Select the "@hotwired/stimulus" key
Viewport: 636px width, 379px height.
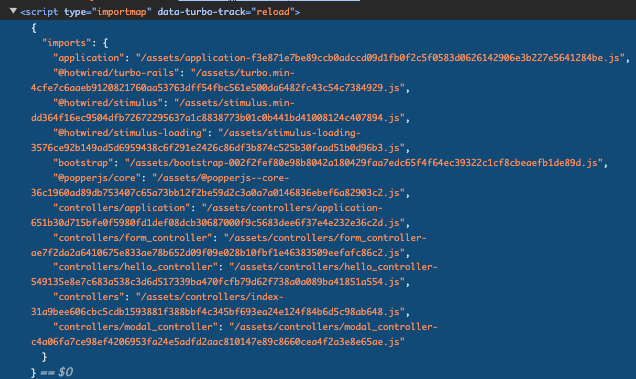[x=108, y=103]
